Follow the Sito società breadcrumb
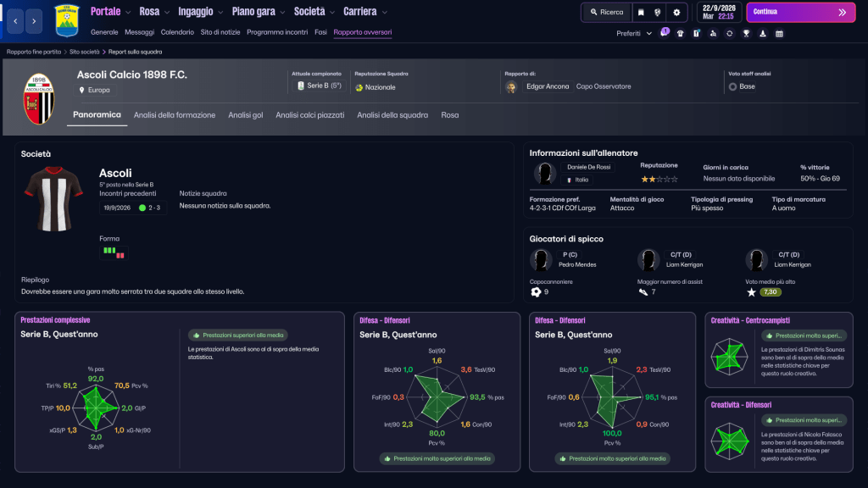The height and width of the screenshot is (488, 868). 84,52
